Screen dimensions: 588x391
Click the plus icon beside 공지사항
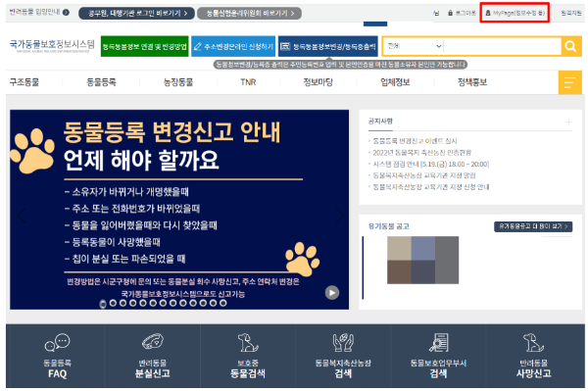coord(568,122)
